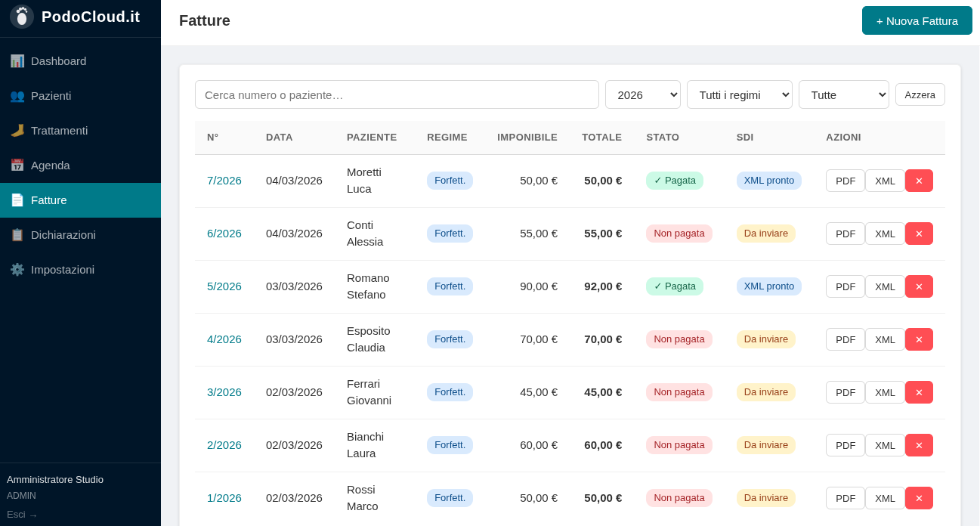Open Trattamenti section
980x526 pixels.
[x=80, y=130]
